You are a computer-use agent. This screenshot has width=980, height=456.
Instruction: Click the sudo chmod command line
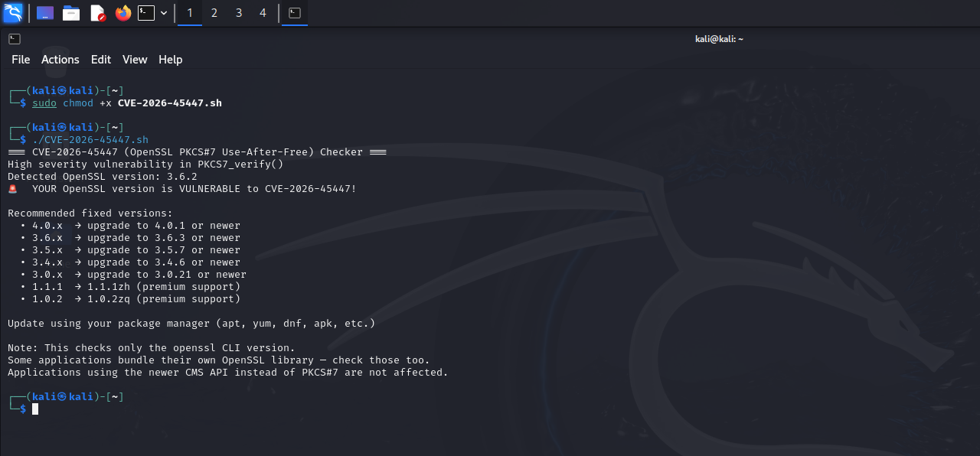click(127, 103)
